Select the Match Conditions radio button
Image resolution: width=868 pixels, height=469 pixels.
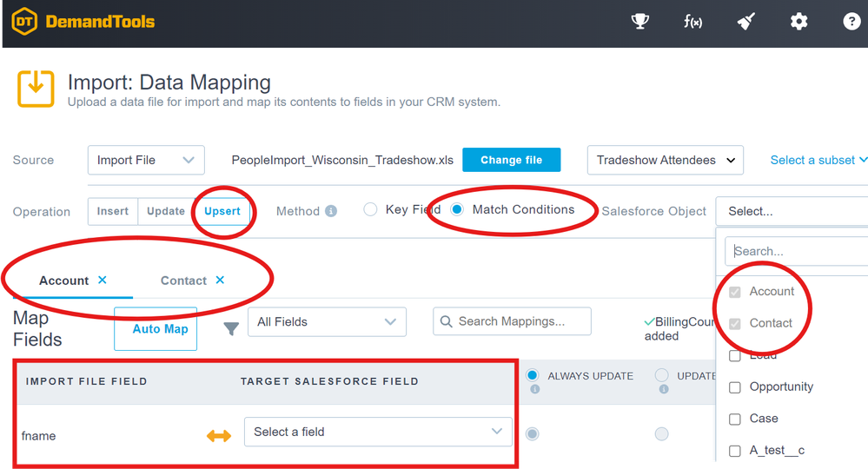click(x=457, y=209)
